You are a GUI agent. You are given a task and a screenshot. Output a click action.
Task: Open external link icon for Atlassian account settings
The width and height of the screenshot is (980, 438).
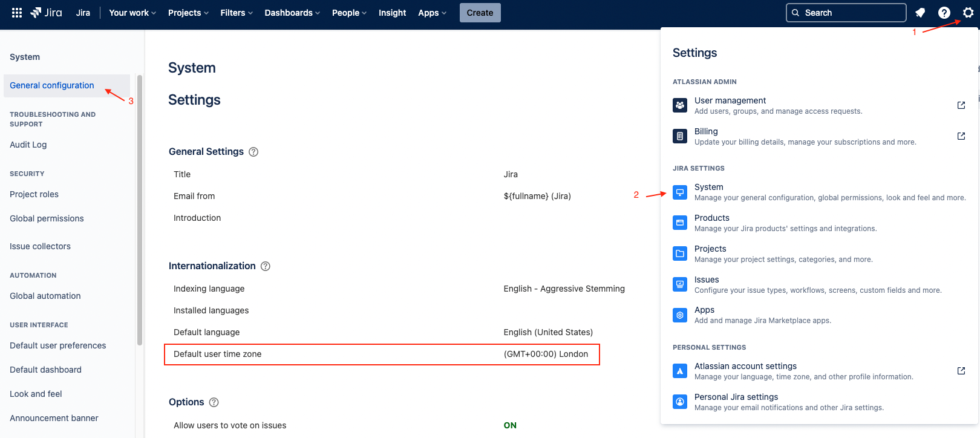click(x=961, y=371)
